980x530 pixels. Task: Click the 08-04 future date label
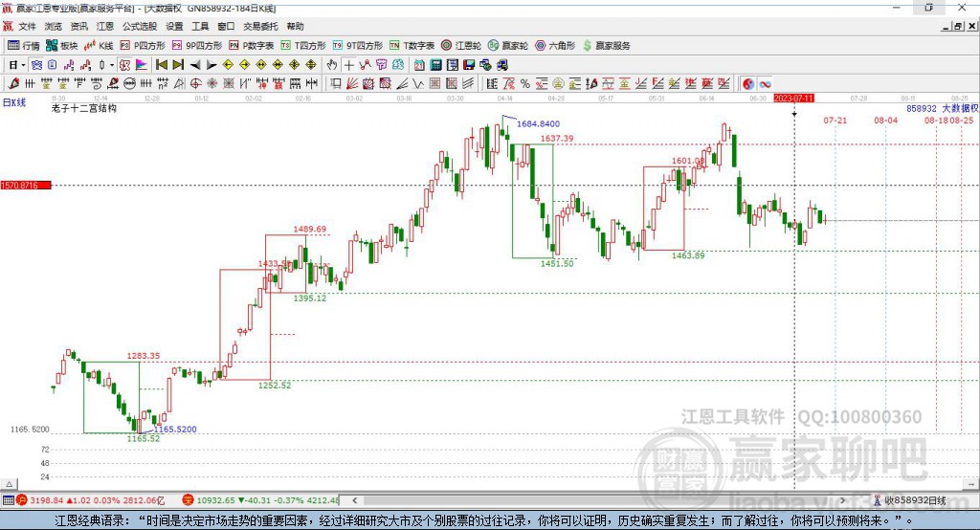885,120
